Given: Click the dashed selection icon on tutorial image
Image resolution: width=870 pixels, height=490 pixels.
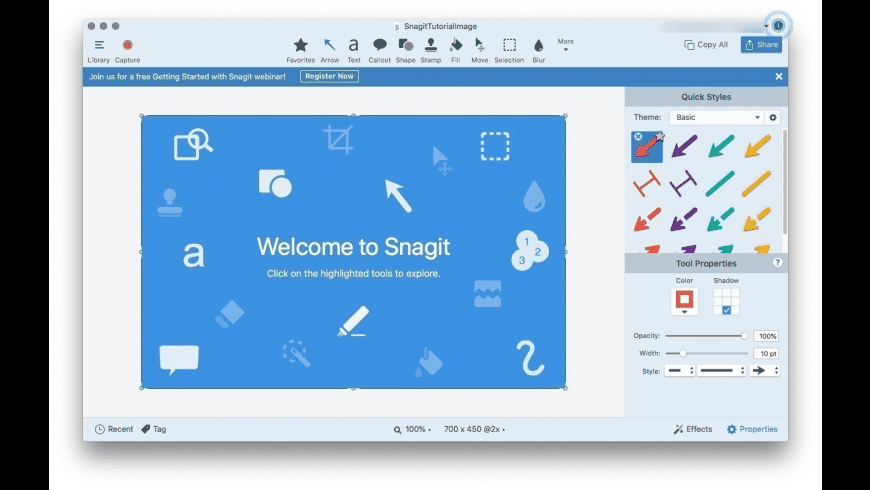Looking at the screenshot, I should point(495,146).
